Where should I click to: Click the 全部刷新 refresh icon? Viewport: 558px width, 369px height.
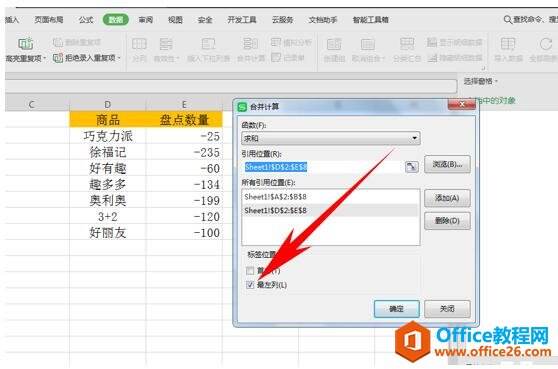pyautogui.click(x=545, y=44)
